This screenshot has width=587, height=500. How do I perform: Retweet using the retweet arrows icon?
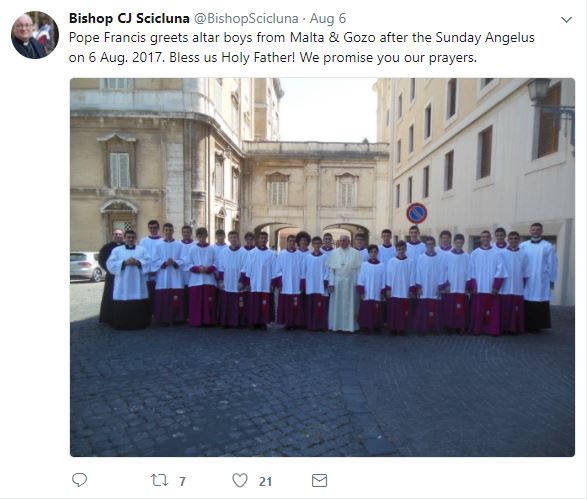[159, 480]
